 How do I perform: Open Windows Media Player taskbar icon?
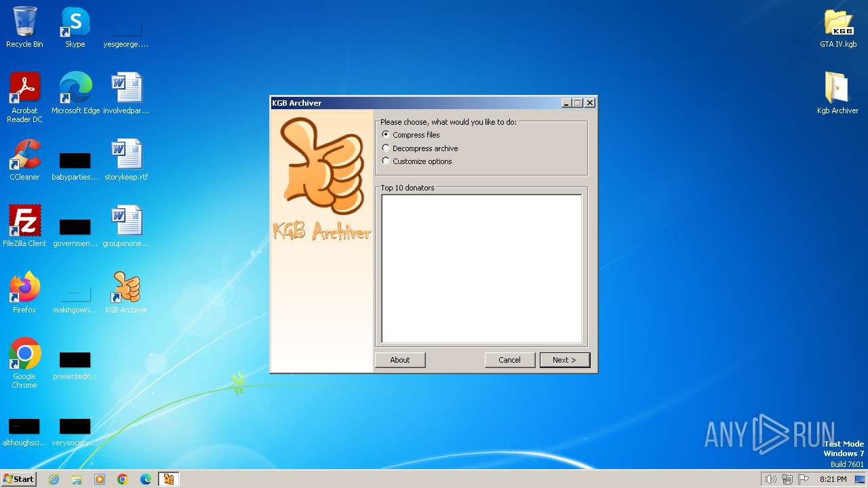(100, 479)
